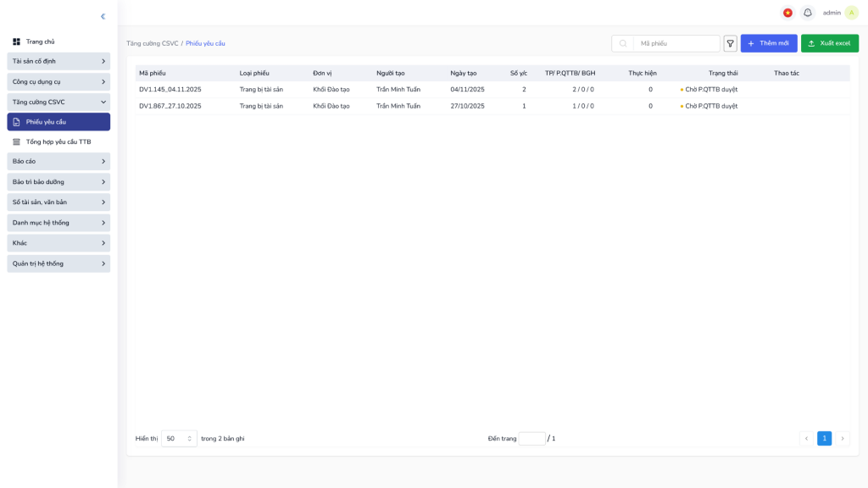Collapse the sidebar with the chevron arrow
The height and width of the screenshot is (488, 868).
pyautogui.click(x=103, y=16)
